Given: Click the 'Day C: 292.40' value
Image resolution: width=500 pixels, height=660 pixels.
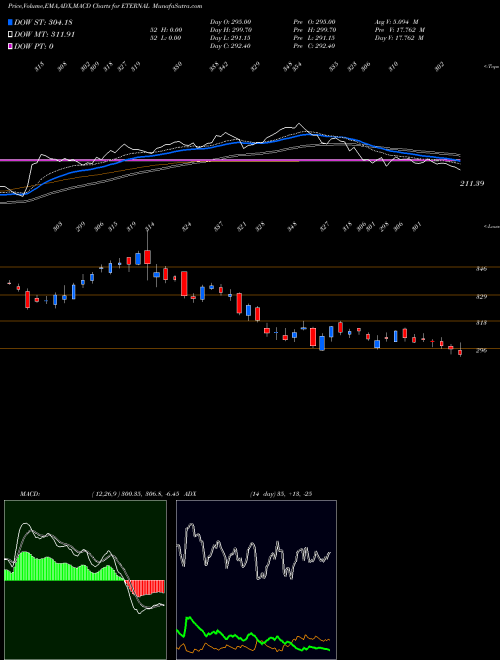Looking at the screenshot, I should (230, 46).
